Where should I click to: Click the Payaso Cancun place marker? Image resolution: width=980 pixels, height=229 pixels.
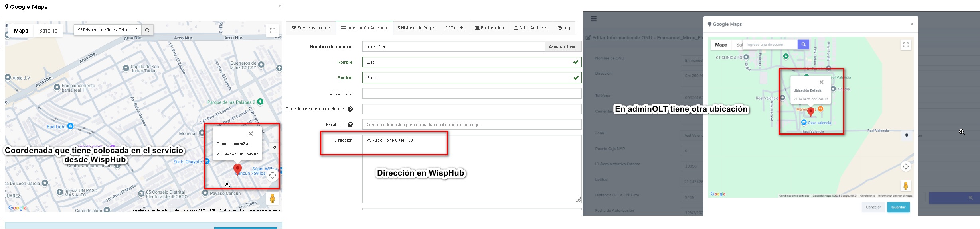click(x=205, y=193)
